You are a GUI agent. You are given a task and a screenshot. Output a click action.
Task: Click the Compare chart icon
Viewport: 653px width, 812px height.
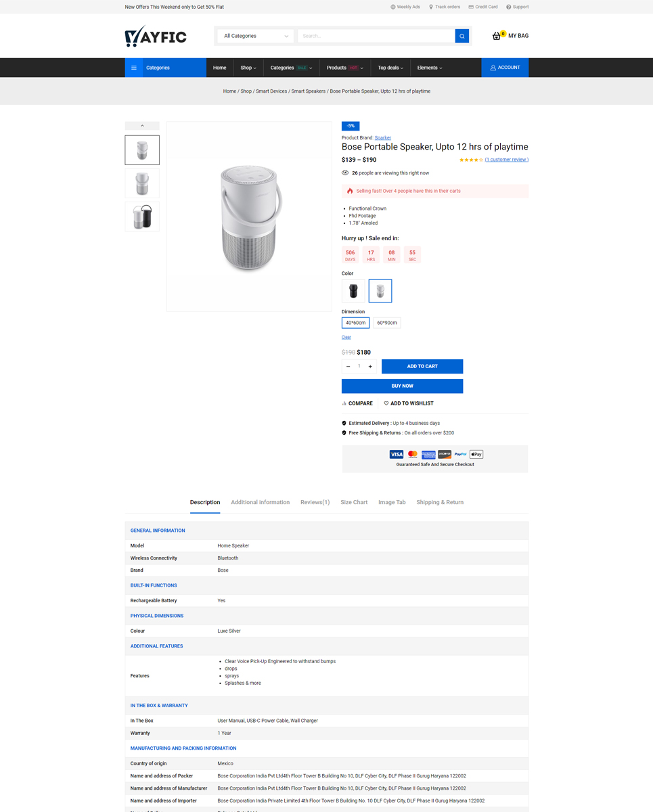pyautogui.click(x=344, y=403)
